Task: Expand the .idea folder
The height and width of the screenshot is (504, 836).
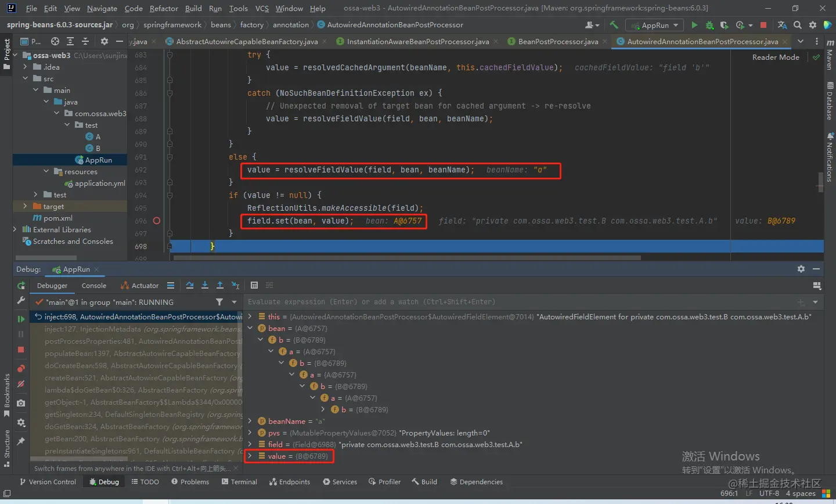Action: (26, 67)
